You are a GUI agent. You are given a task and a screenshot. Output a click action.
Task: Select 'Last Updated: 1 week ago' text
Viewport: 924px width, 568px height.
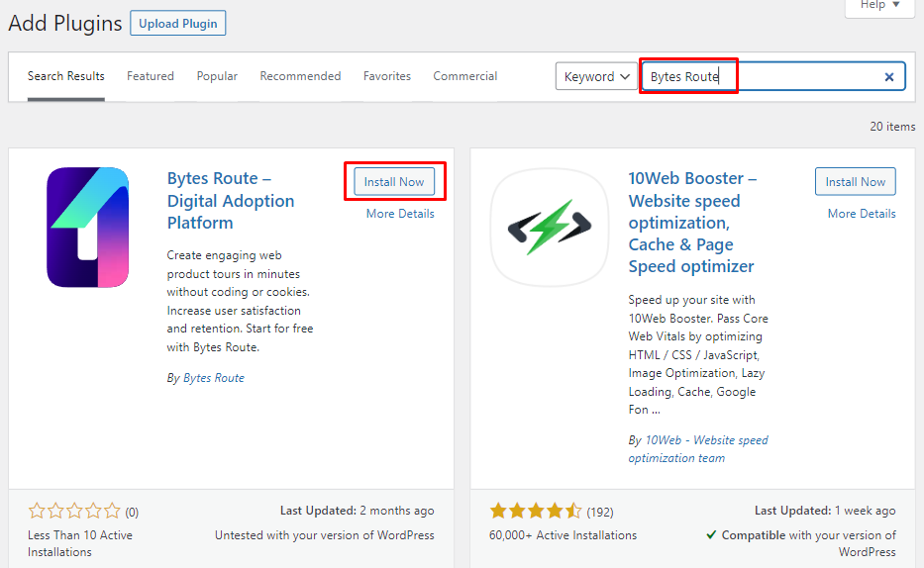tap(825, 511)
